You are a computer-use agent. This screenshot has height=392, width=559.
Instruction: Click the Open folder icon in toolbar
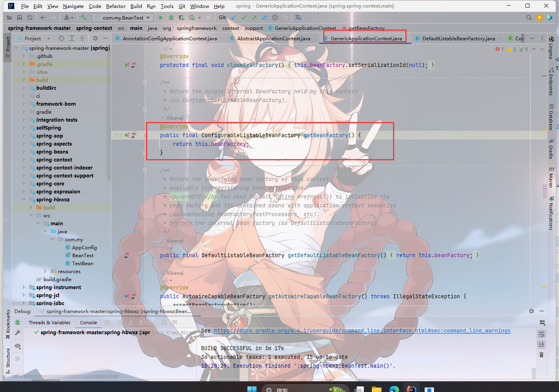point(9,18)
